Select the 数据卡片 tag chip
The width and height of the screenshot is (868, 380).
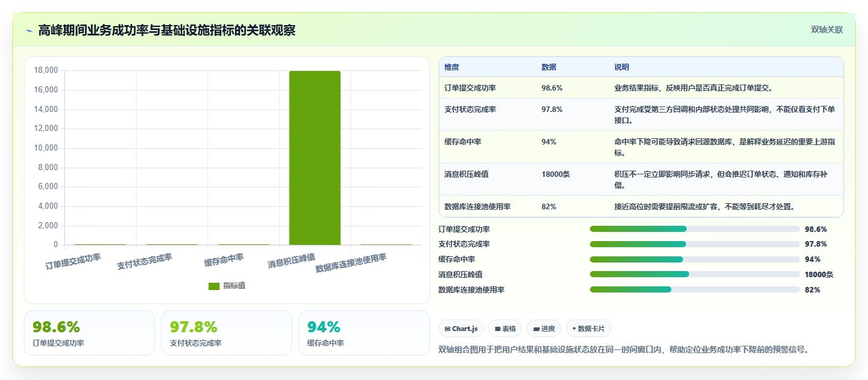click(x=588, y=329)
